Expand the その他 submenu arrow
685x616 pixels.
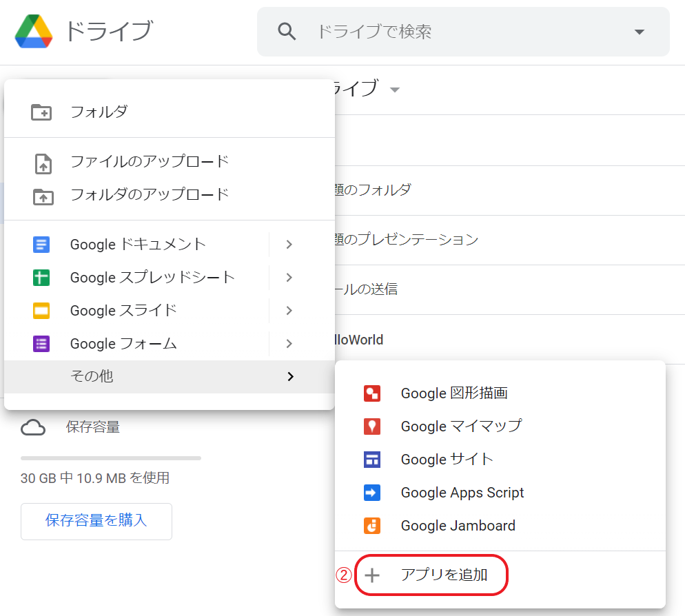pos(291,377)
